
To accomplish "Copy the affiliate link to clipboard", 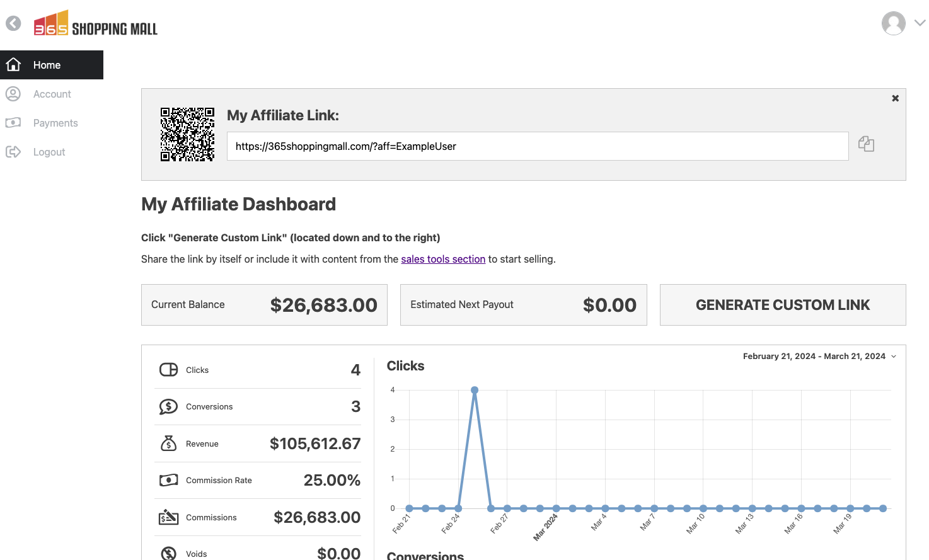I will point(866,144).
